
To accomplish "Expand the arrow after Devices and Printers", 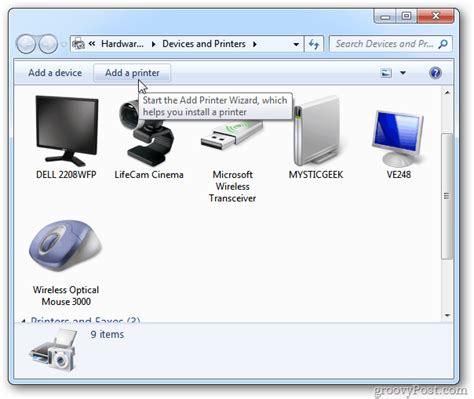I will tap(255, 44).
